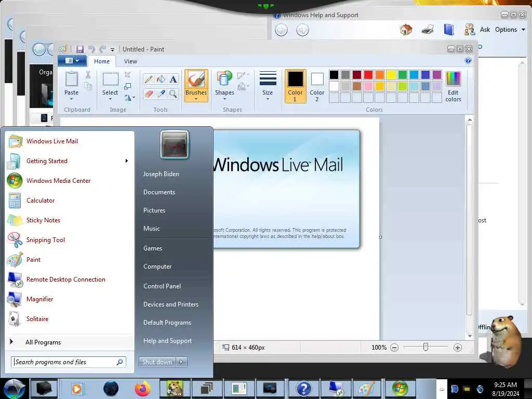Viewport: 532px width, 399px height.
Task: Click the Crop icon in Image group
Action: pyautogui.click(x=128, y=75)
